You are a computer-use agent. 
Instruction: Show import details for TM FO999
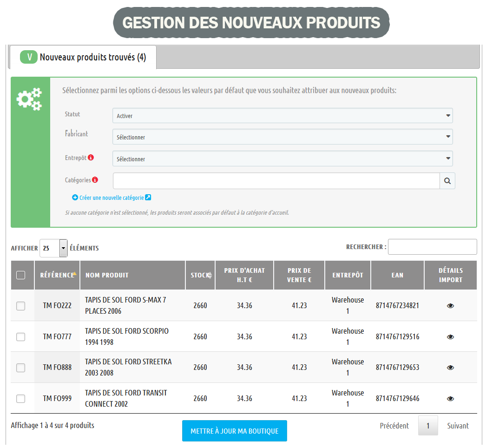coord(450,399)
